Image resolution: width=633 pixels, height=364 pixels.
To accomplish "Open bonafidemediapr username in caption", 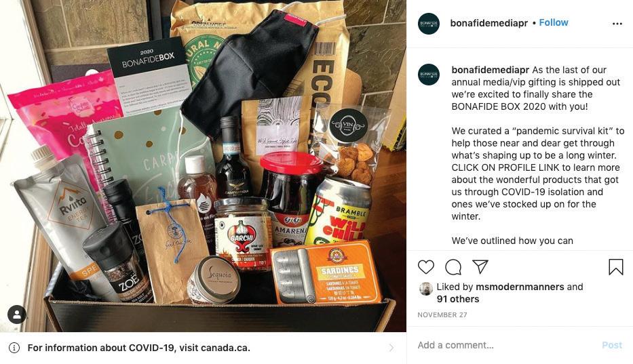I will [x=490, y=70].
